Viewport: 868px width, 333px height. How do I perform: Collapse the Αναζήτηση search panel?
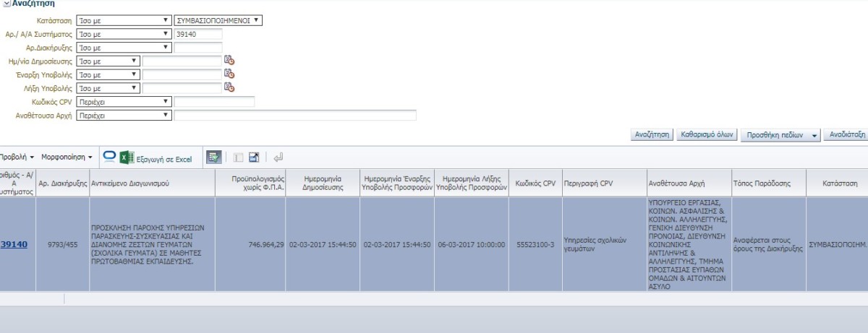(x=7, y=4)
